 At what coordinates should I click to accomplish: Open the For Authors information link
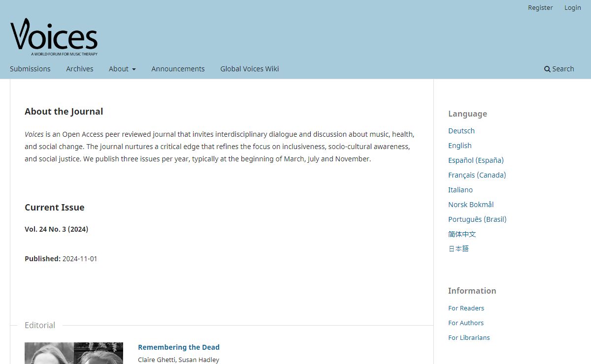(x=466, y=323)
